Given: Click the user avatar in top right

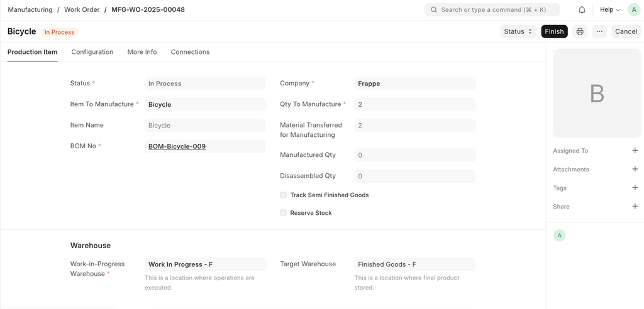Looking at the screenshot, I should pos(633,10).
